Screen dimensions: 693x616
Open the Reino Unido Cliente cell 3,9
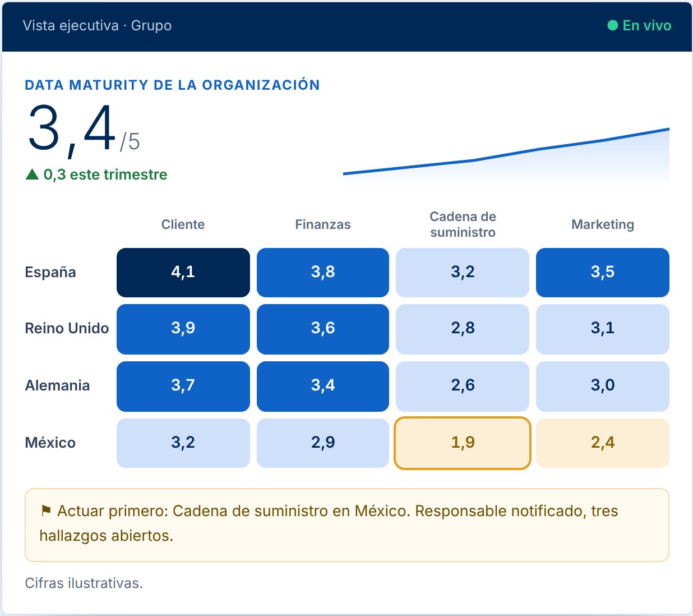[183, 329]
